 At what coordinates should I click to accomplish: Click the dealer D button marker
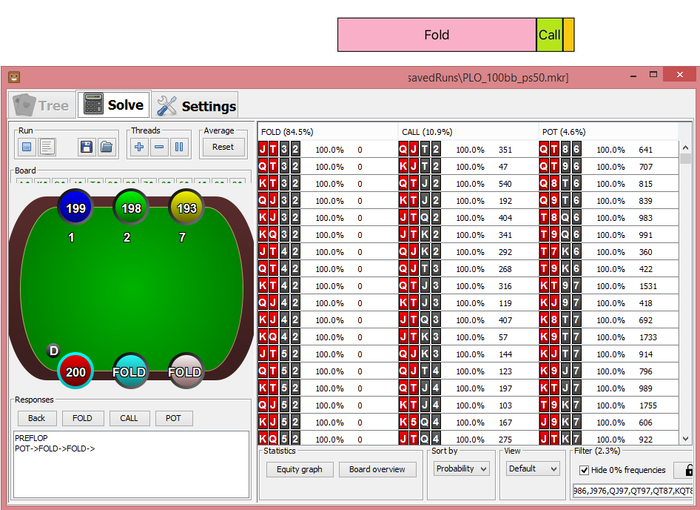[x=53, y=351]
